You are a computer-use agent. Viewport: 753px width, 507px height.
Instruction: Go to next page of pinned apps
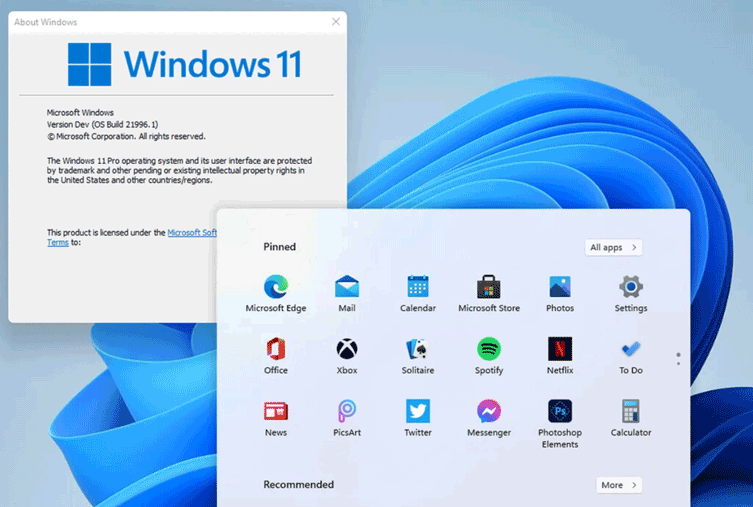click(678, 363)
